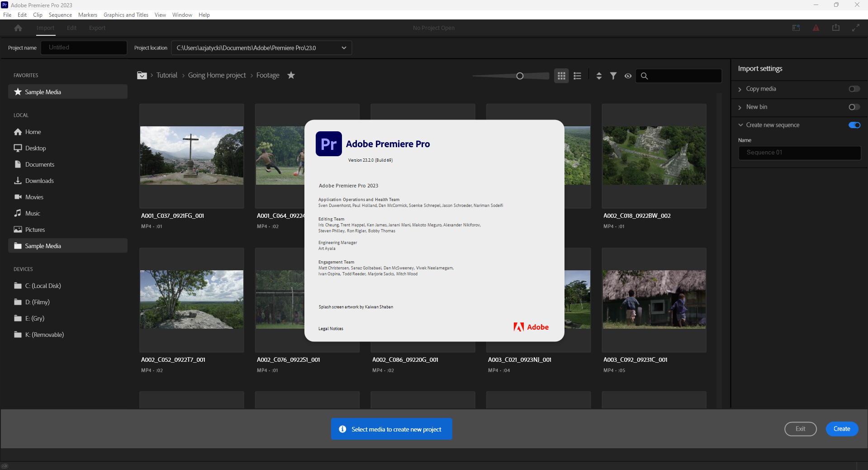The height and width of the screenshot is (470, 868).
Task: Open the Window menu
Action: [182, 15]
